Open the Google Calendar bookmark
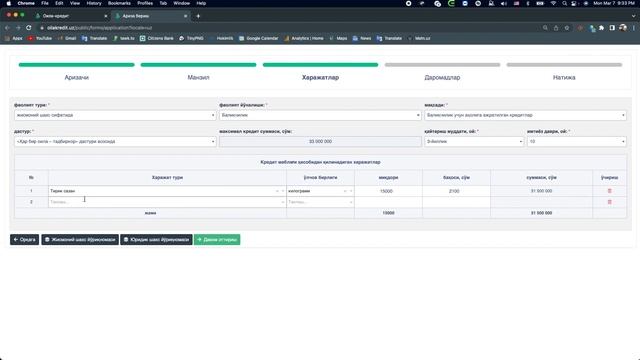Screen dimensions: 640x360 point(258,38)
